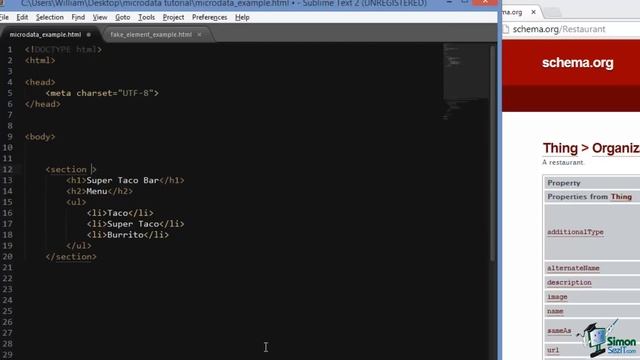Open the alternateName property link
Screen dimensions: 640x360
coord(573,268)
